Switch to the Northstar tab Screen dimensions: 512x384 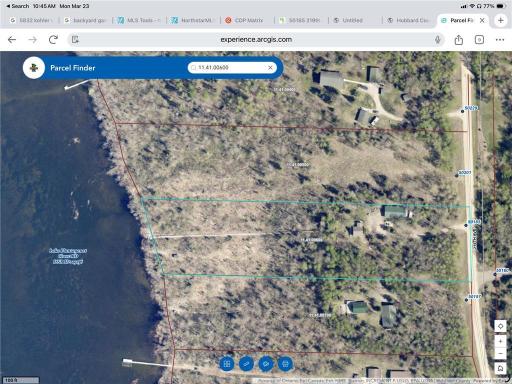pos(193,20)
